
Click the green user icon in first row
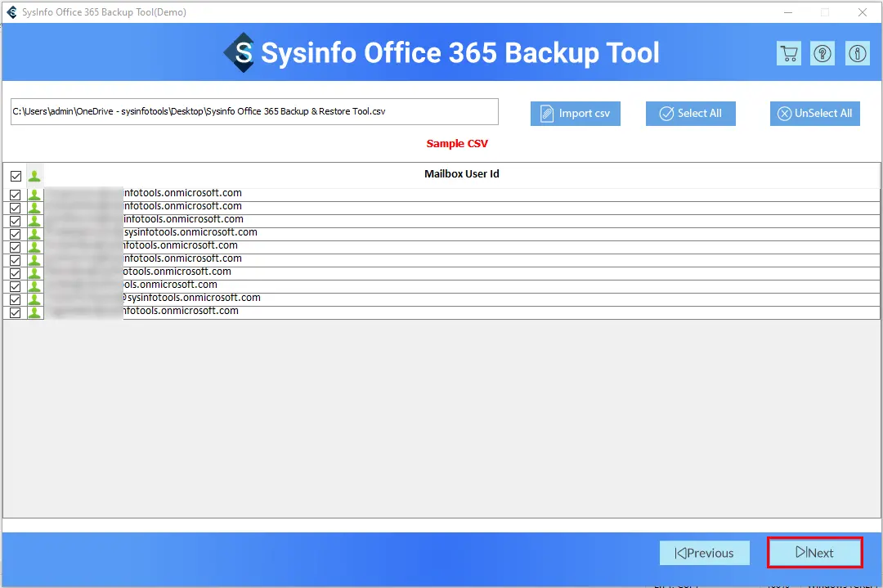[34, 195]
